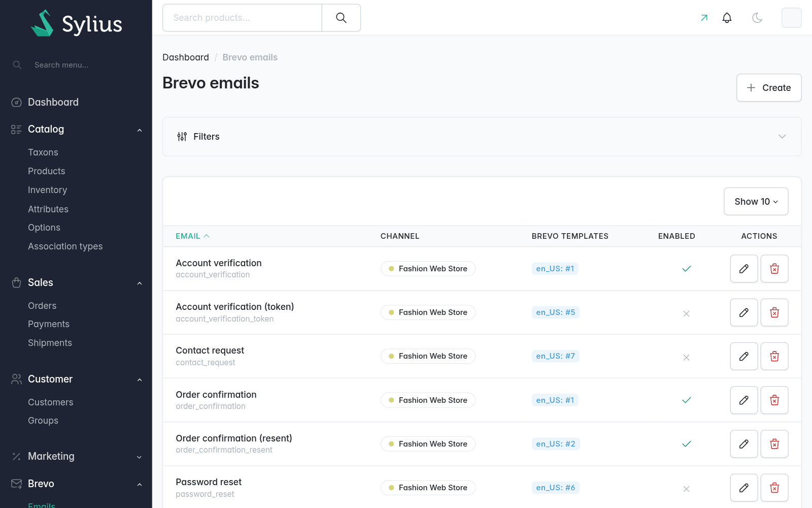This screenshot has width=812, height=508.
Task: Delete the Contact request email
Action: point(774,356)
